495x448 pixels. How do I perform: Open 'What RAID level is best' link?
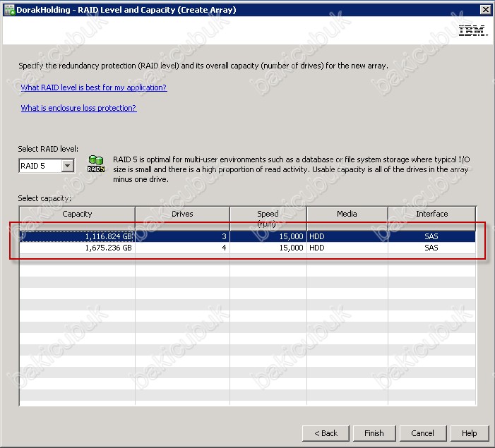point(93,87)
